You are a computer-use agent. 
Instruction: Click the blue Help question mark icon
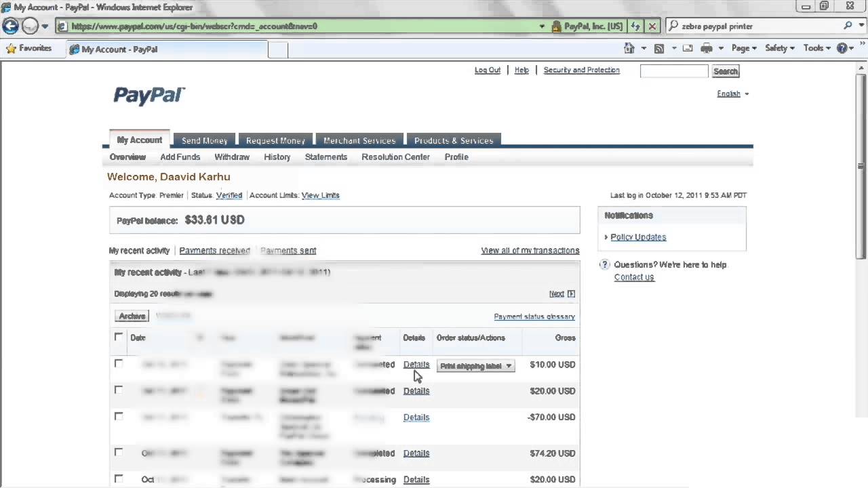[x=842, y=48]
